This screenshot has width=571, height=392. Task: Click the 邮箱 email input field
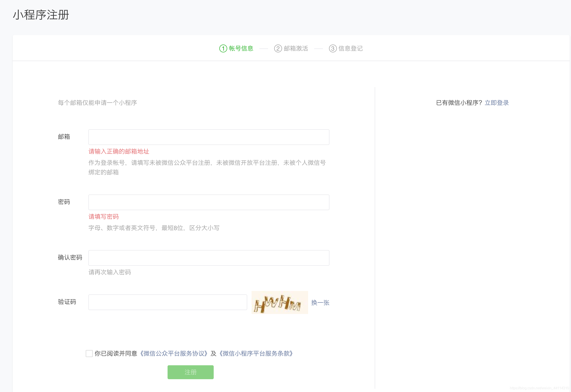click(x=208, y=137)
